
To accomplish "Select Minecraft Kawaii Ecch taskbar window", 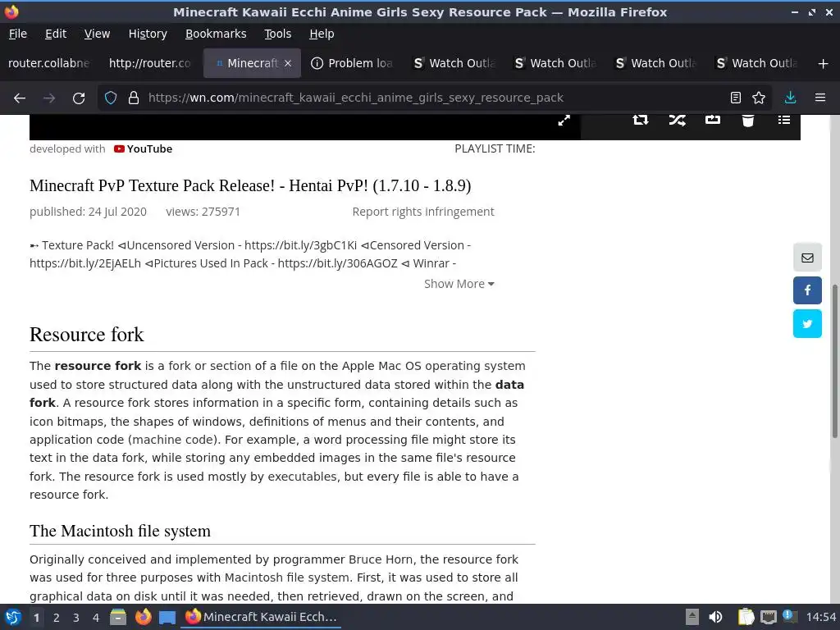I will [x=262, y=617].
